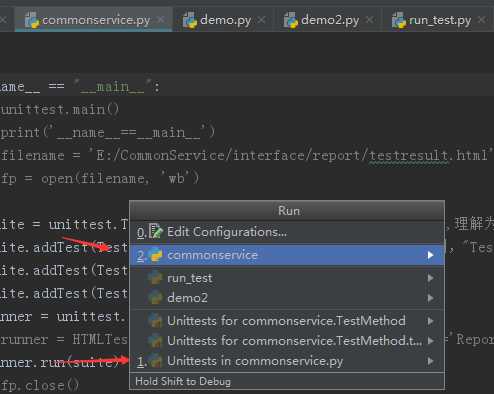Click the Python file icon on run_test.py tab
The height and width of the screenshot is (394, 494).
click(399, 20)
